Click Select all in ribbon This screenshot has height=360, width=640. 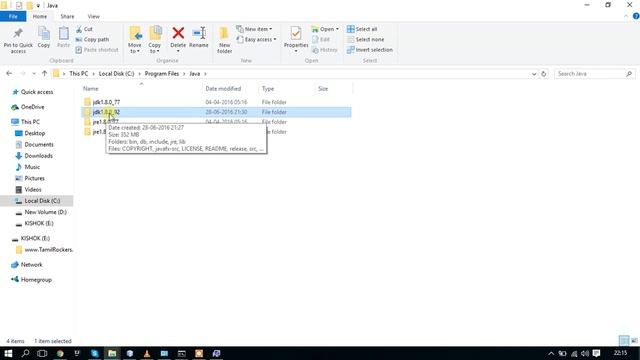[x=362, y=29]
